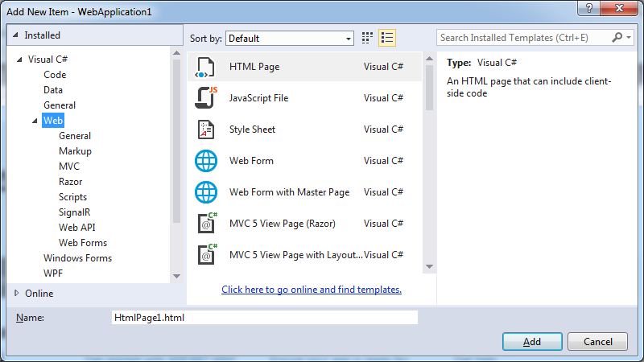
Task: Choose the JavaScript File template icon
Action: point(206,98)
